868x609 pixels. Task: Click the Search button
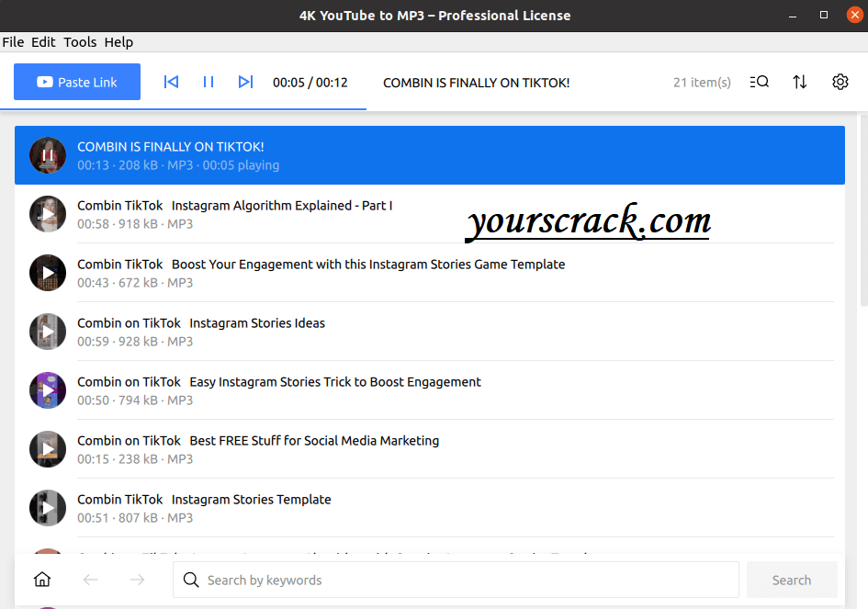[x=792, y=580]
